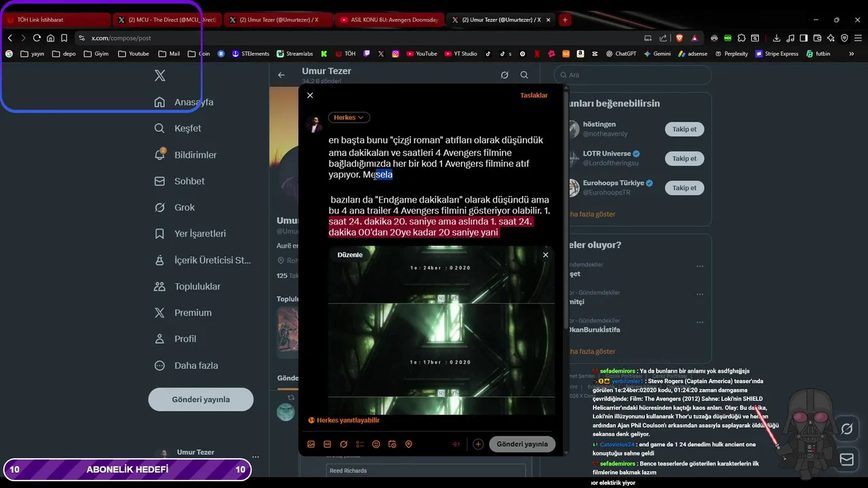Follow höstingen with Takip et
This screenshot has height=488, width=868.
pyautogui.click(x=684, y=129)
